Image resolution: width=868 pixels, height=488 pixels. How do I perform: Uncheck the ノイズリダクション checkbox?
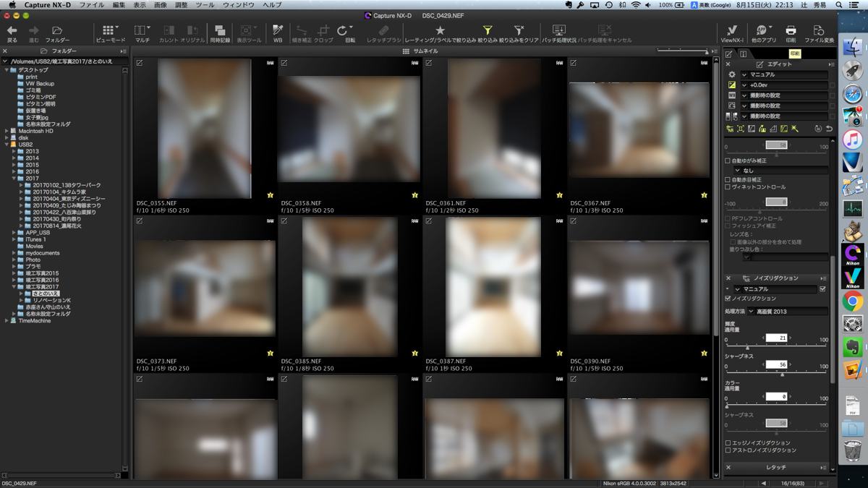[728, 299]
